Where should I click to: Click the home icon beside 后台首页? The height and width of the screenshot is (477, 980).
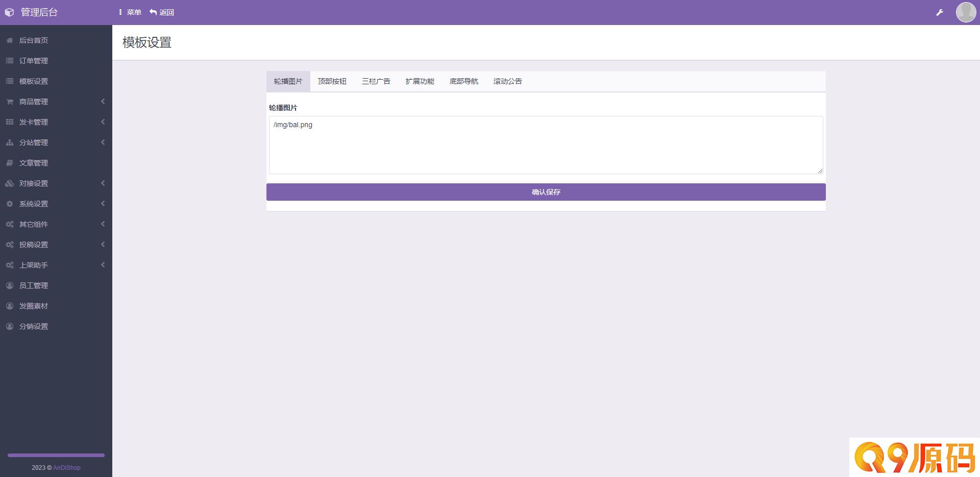(x=10, y=40)
